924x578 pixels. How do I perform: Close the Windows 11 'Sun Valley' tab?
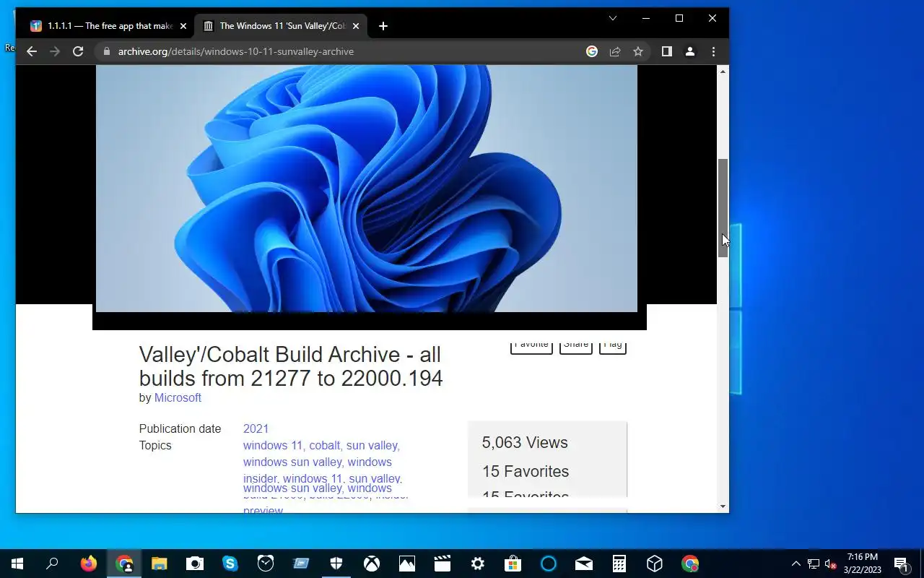[356, 26]
